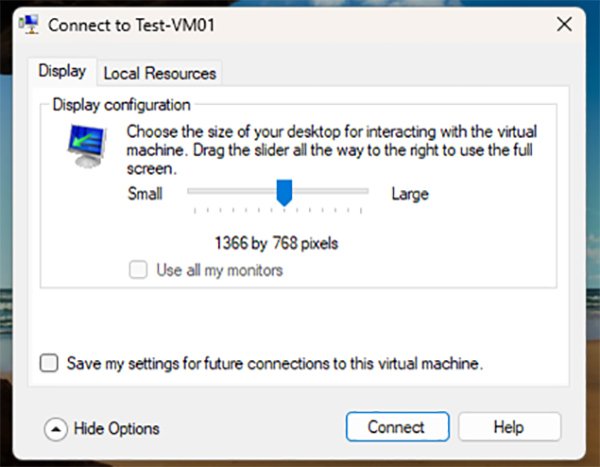Switch to the Local Resources tab
600x467 pixels.
[159, 73]
